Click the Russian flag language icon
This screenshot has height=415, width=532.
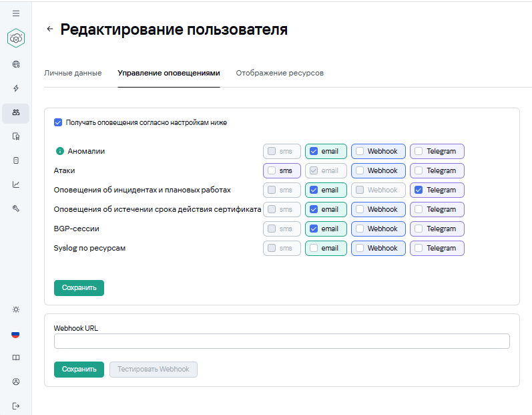[x=16, y=334]
